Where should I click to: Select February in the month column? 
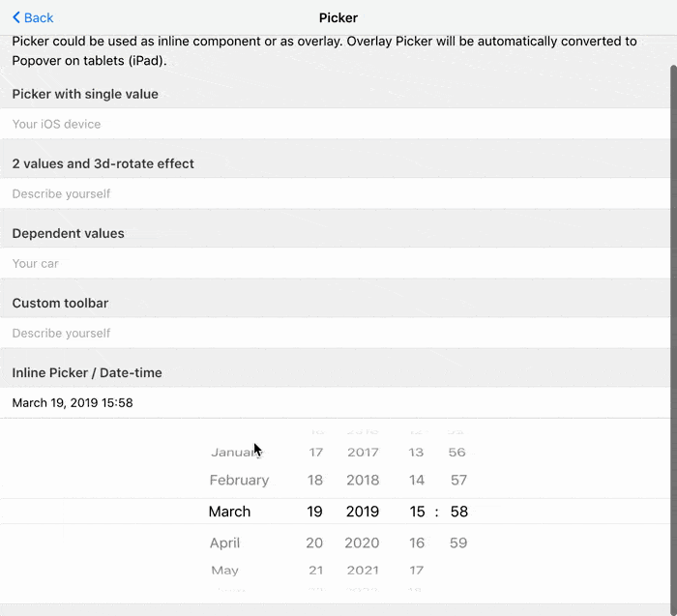point(239,480)
